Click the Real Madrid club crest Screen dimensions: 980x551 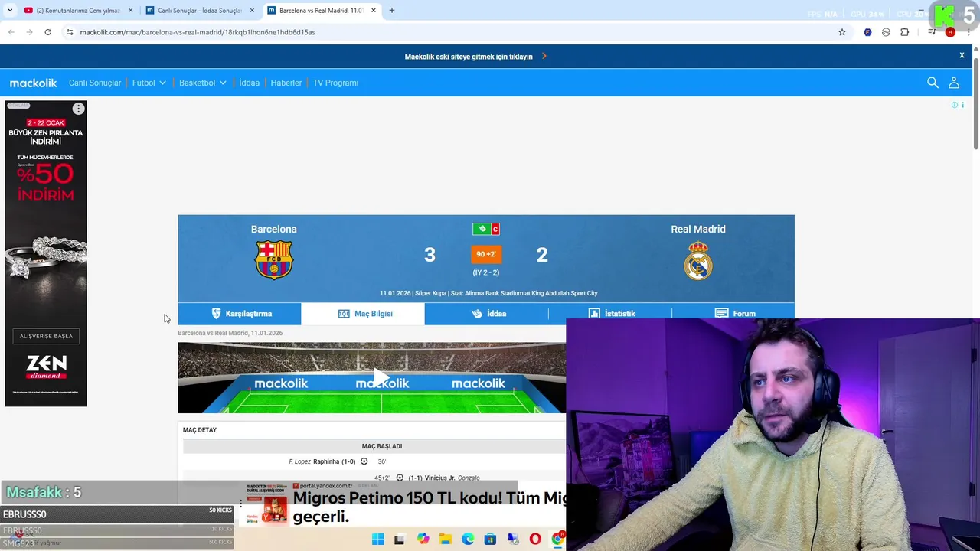click(x=698, y=260)
